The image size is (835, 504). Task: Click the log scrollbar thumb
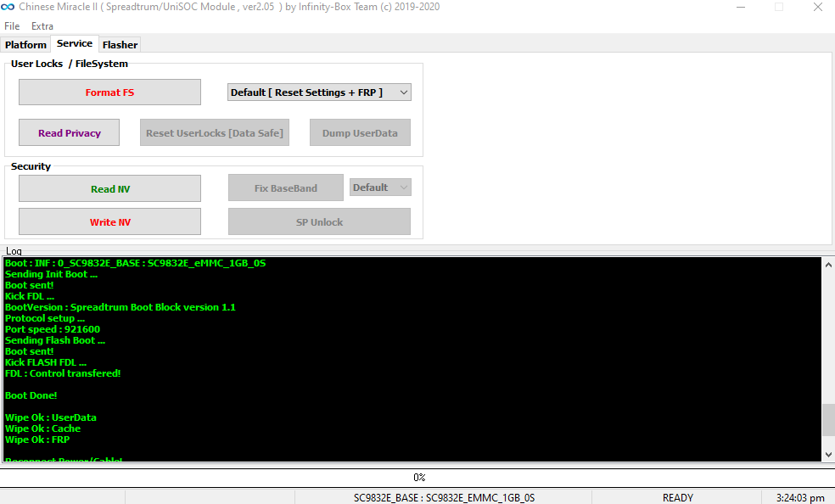tap(828, 420)
